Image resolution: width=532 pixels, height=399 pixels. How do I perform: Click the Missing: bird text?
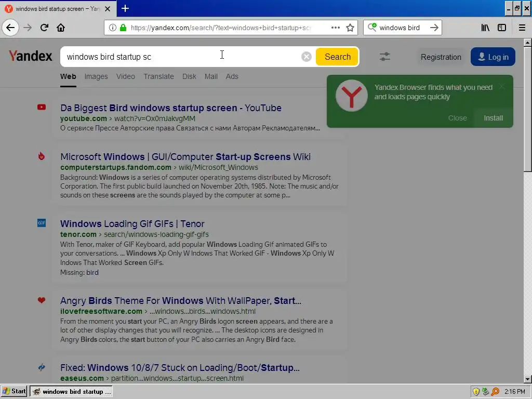point(79,272)
